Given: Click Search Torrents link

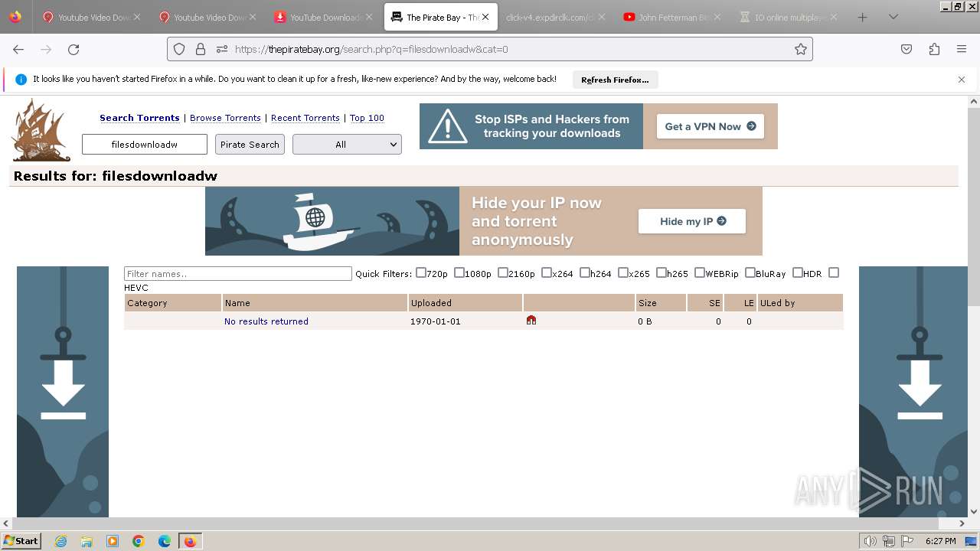Looking at the screenshot, I should tap(139, 118).
